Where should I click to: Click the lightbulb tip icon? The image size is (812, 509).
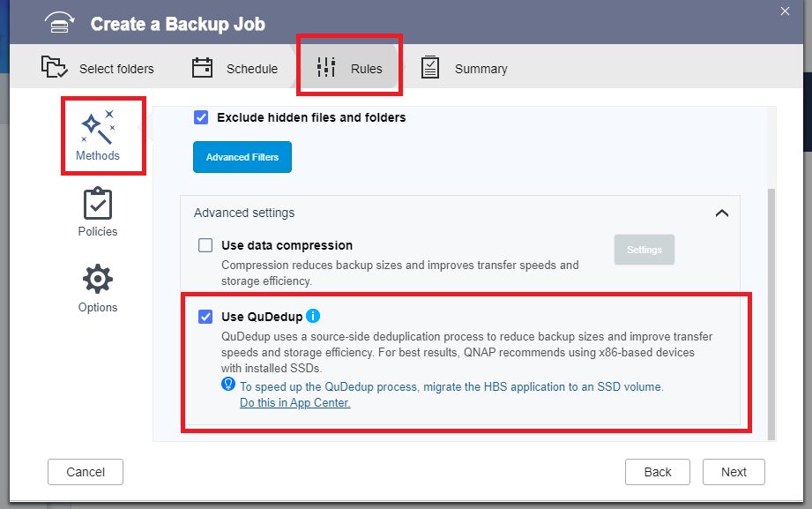228,385
